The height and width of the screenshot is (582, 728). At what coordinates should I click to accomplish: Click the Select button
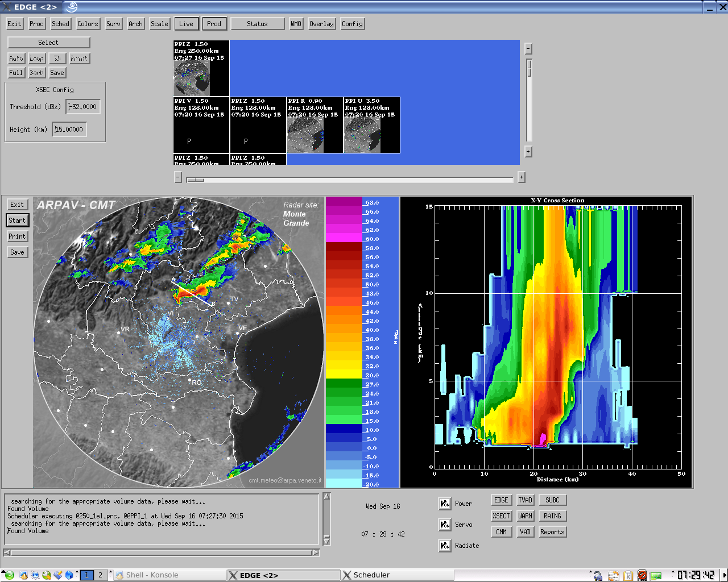coord(48,43)
